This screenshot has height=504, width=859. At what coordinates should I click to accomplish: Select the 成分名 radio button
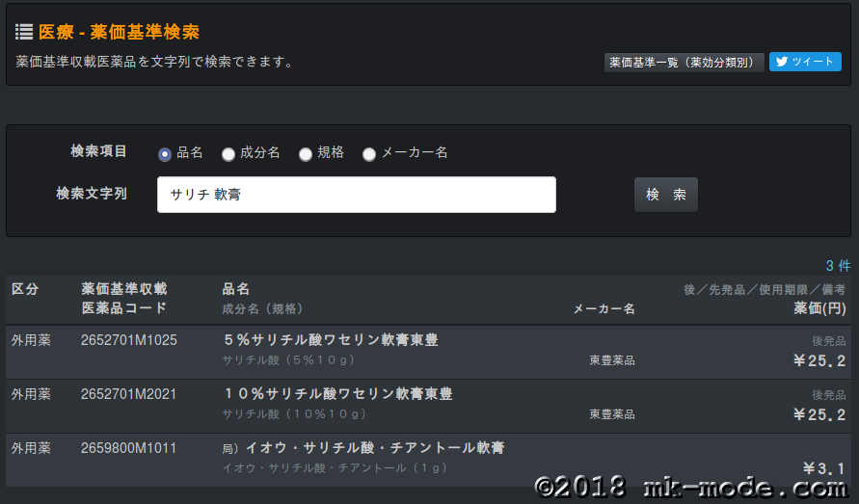(228, 153)
